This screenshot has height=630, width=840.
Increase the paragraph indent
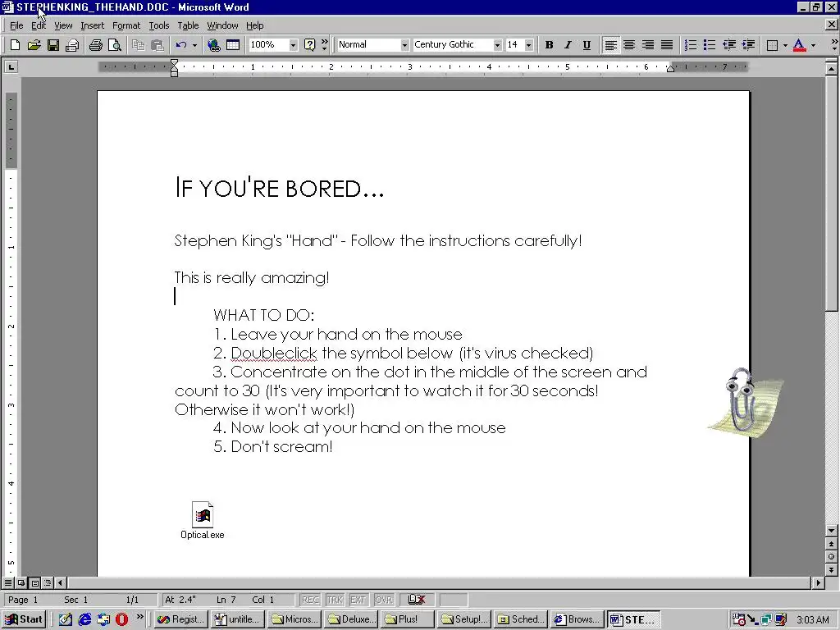(x=748, y=45)
